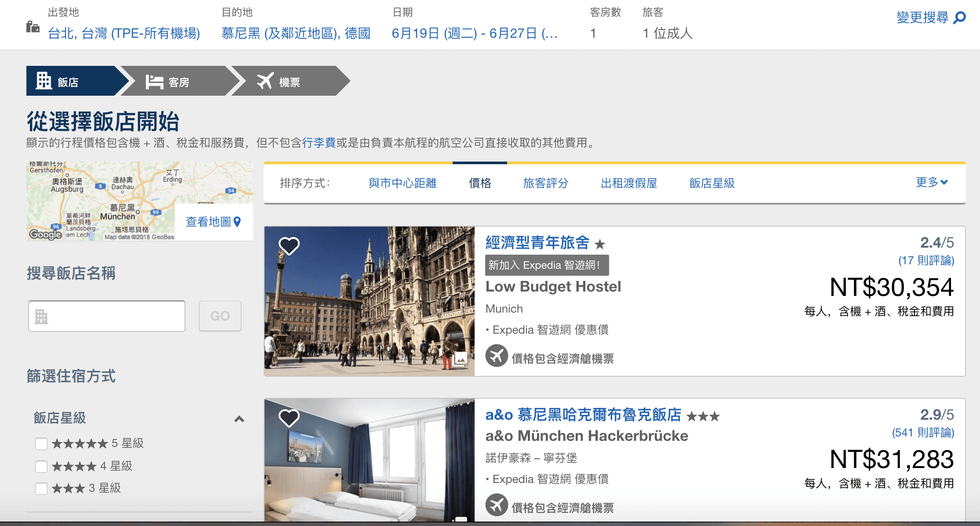
Task: Click the 諾伊豪森 – 寧芬堡 district text
Action: tap(531, 458)
